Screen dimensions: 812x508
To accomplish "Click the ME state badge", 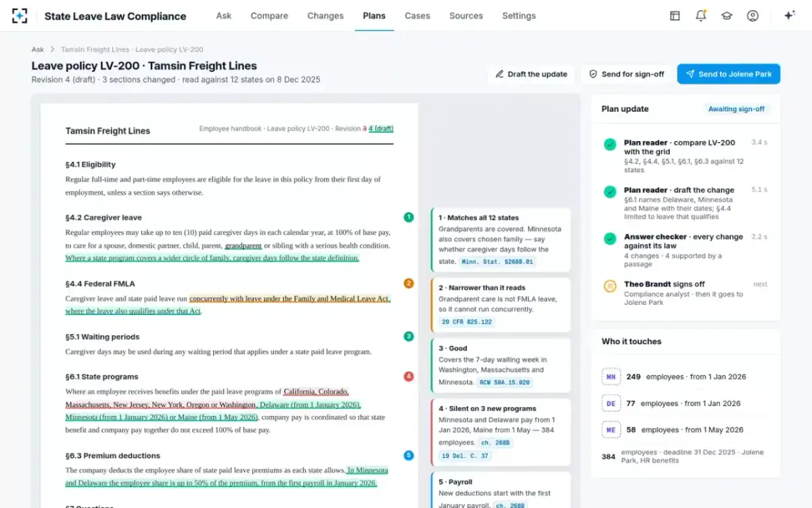I will 611,429.
